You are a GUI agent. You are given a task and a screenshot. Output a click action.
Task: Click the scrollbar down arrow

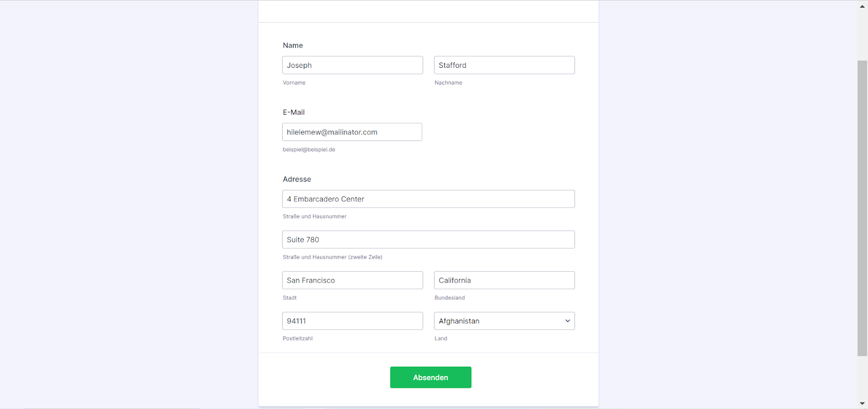click(862, 404)
